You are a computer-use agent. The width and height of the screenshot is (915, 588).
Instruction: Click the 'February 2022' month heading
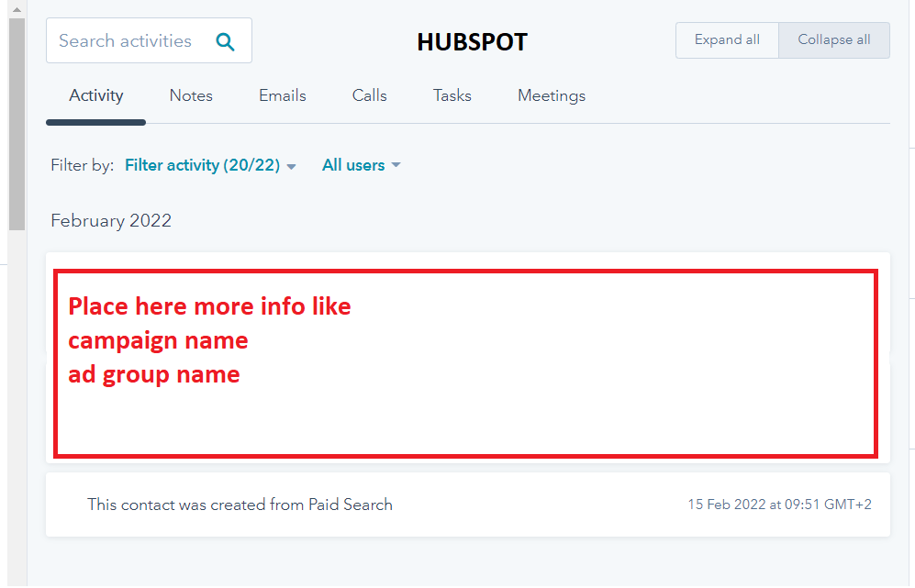(x=111, y=221)
